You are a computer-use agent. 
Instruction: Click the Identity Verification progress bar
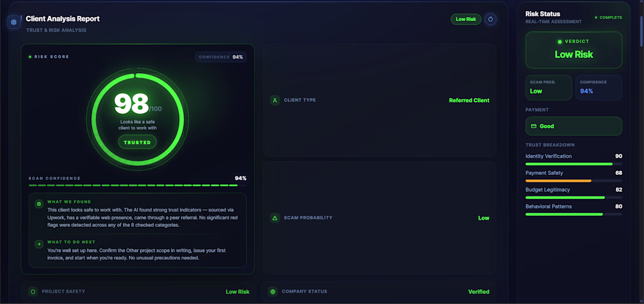point(573,164)
